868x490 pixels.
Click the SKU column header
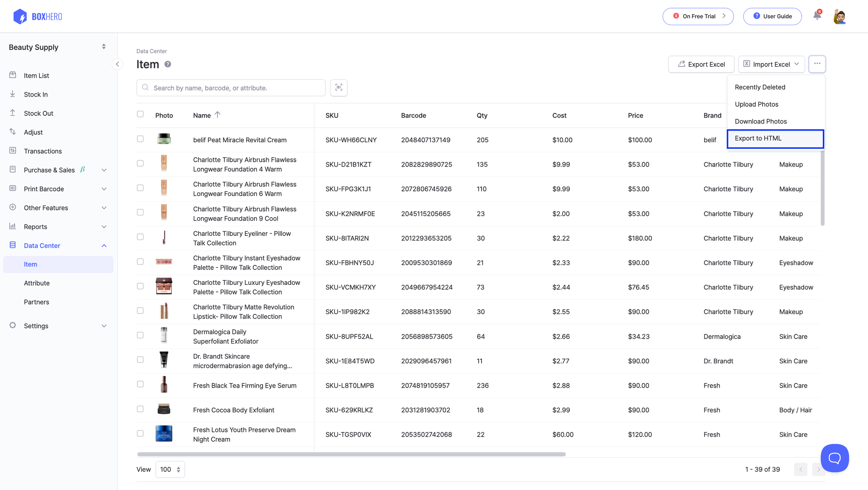(332, 115)
